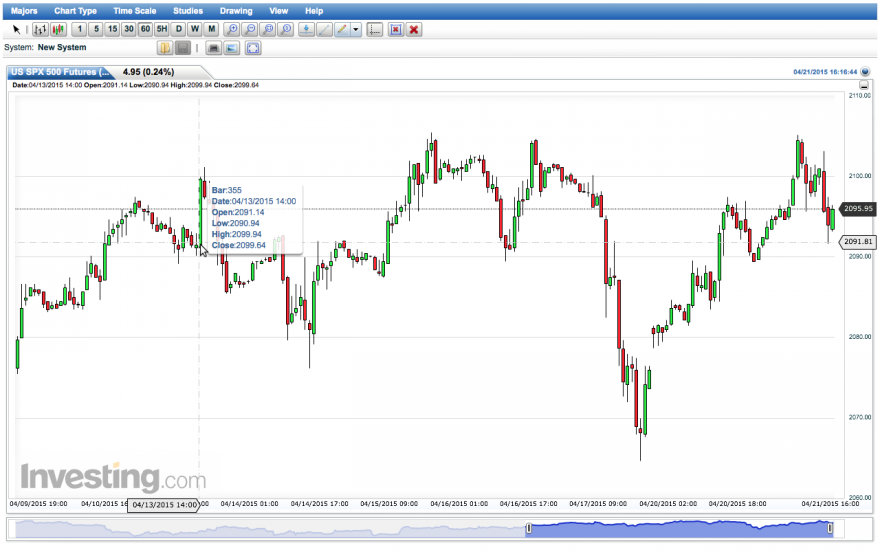Set time scale to 1 minute

79,29
